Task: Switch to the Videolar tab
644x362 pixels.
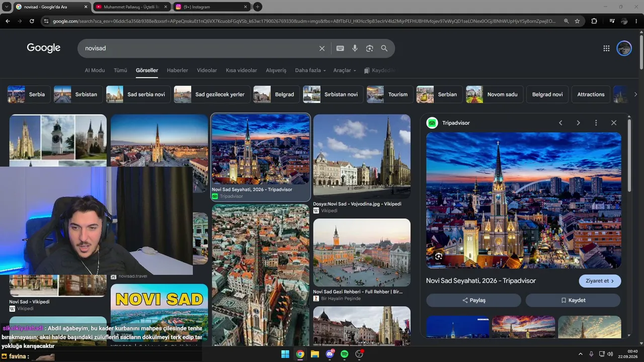Action: [207, 70]
